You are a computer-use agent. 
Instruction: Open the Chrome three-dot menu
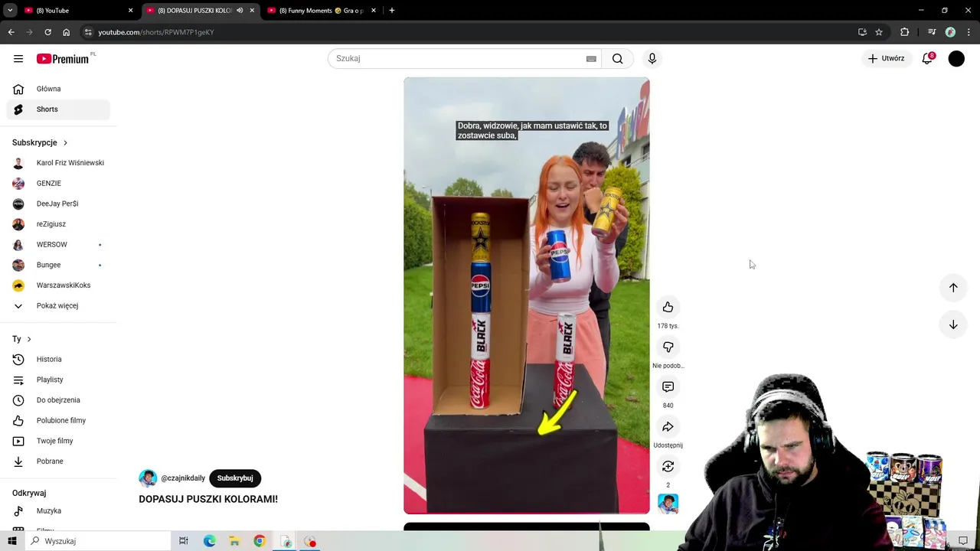click(x=969, y=32)
